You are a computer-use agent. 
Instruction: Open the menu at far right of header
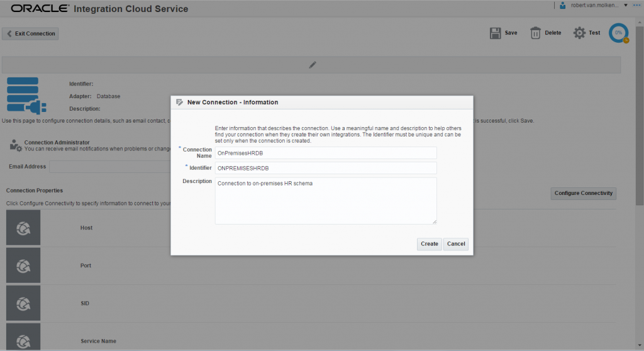(636, 6)
